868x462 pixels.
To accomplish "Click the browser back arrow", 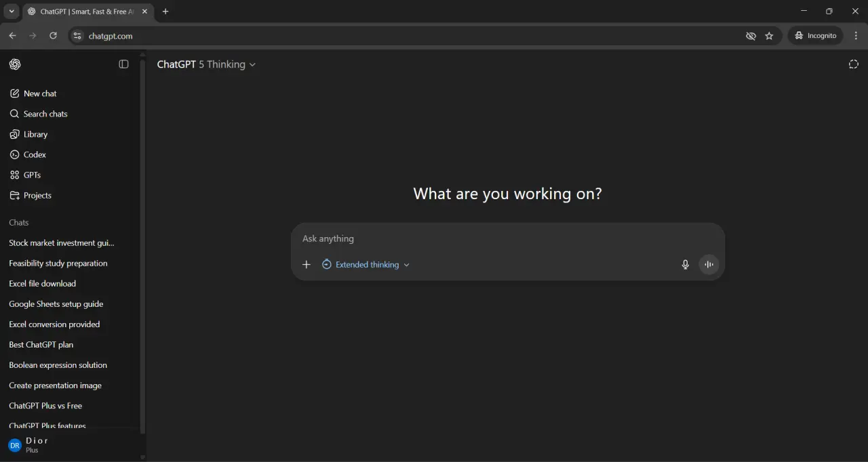I will click(x=12, y=36).
